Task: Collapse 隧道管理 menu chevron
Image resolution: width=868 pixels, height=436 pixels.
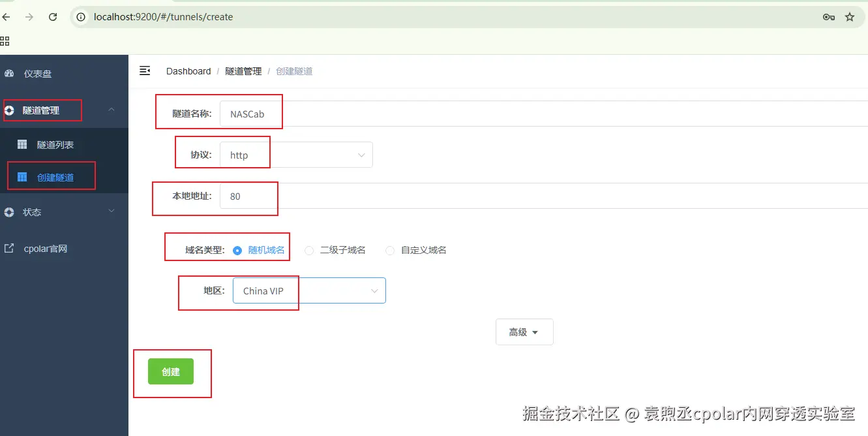Action: pos(112,110)
